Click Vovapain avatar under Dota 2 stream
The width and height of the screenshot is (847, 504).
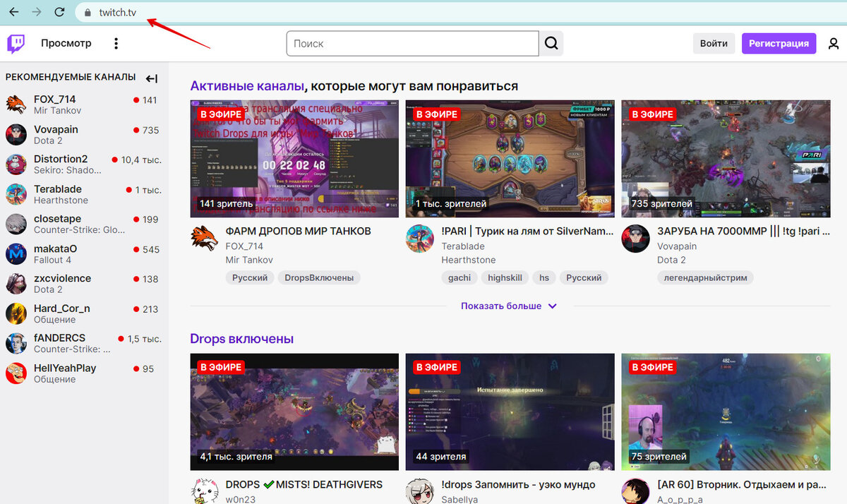click(x=635, y=239)
